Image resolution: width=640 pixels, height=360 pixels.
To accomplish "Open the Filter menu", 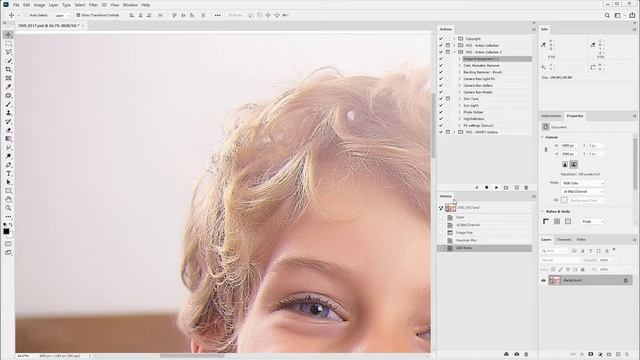I will click(93, 5).
